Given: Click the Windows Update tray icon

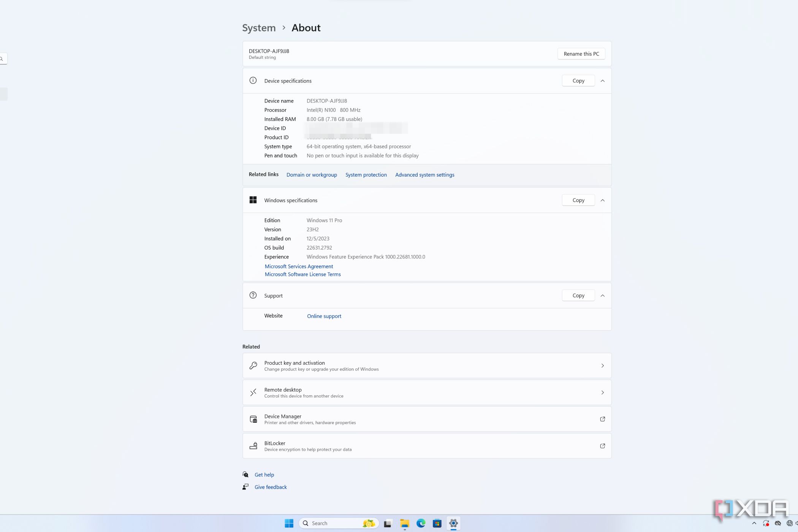Looking at the screenshot, I should (766, 523).
